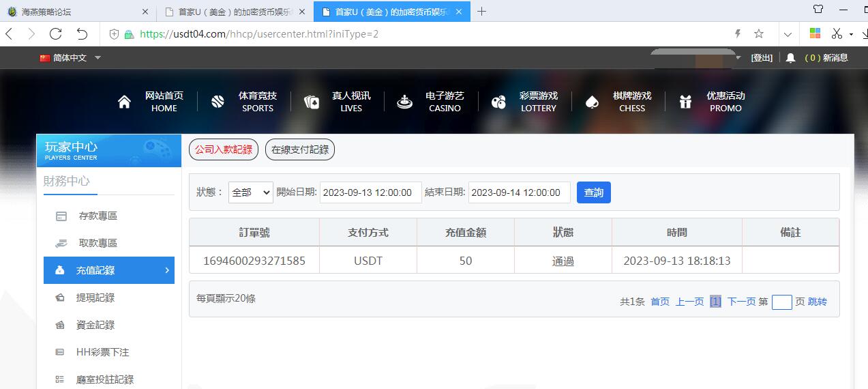This screenshot has width=868, height=389.
Task: Refresh the page with the reload button
Action: 56,33
